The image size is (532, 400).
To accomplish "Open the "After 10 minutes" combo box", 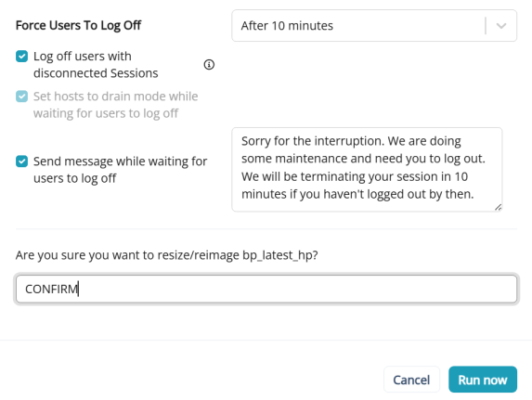I will 374,26.
